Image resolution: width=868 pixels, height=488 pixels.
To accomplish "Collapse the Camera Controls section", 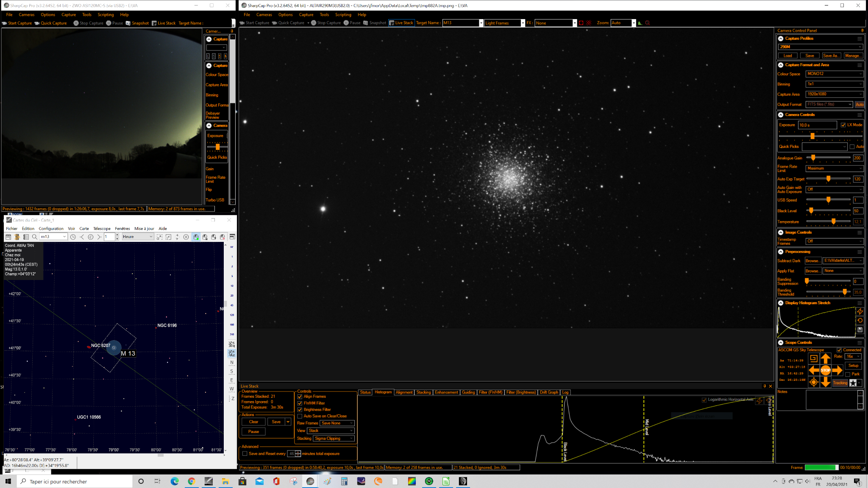I will 781,115.
